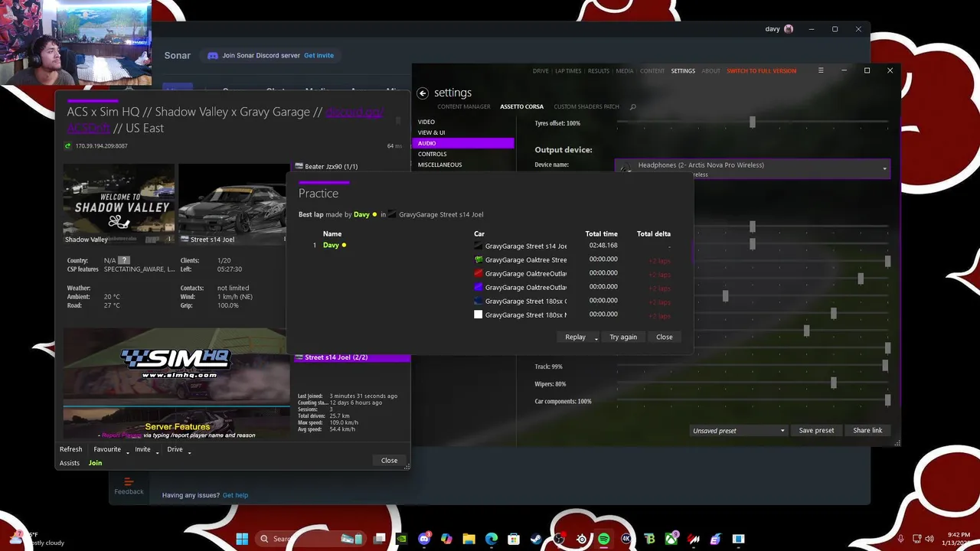Open the ABOUT menu

click(711, 70)
